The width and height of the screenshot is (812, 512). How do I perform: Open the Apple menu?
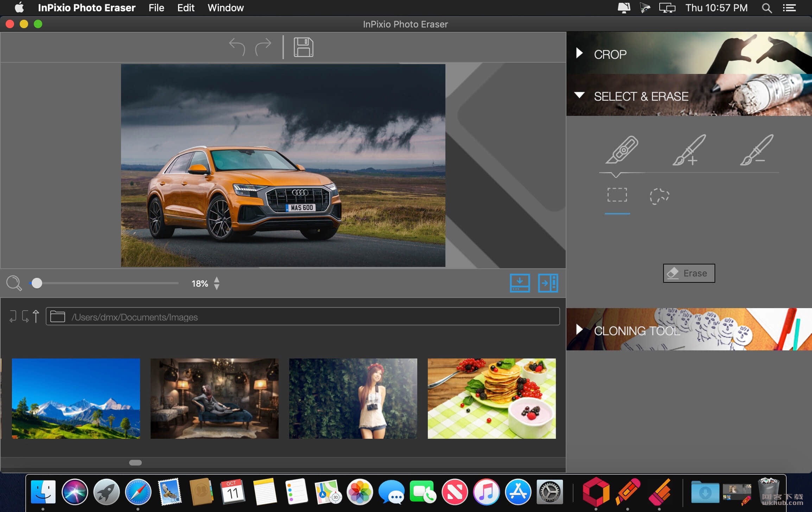19,7
